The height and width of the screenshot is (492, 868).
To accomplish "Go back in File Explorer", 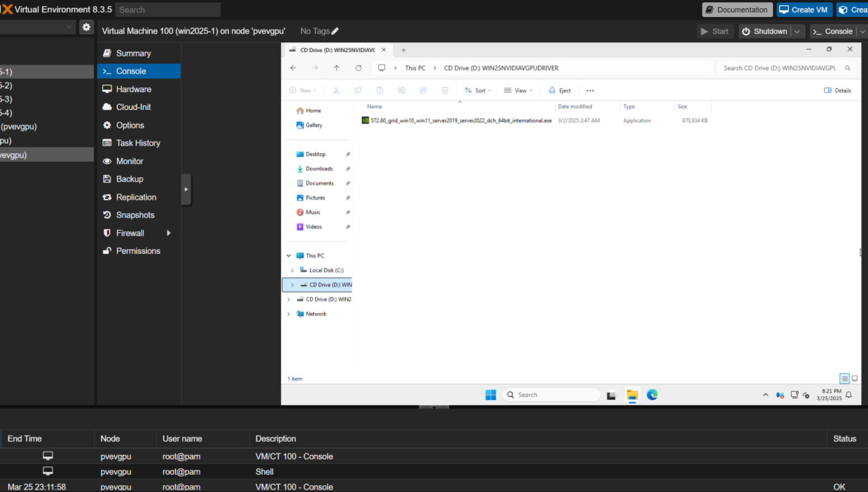I will pyautogui.click(x=293, y=68).
